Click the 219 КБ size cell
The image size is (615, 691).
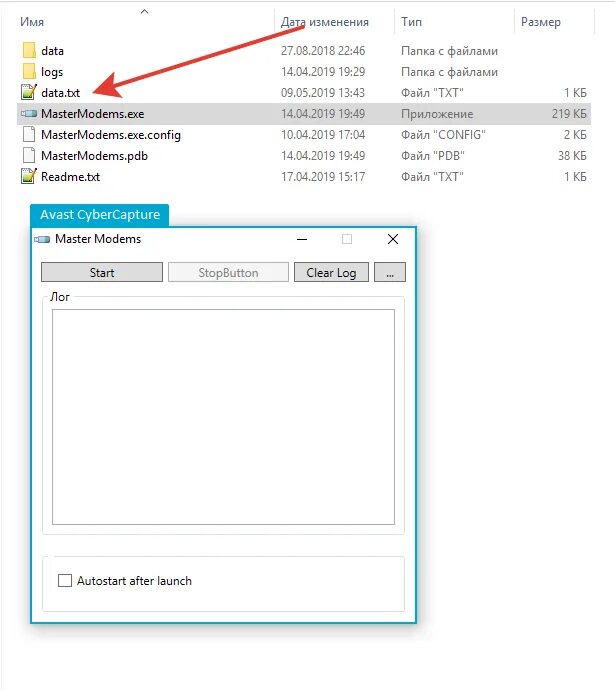(569, 114)
